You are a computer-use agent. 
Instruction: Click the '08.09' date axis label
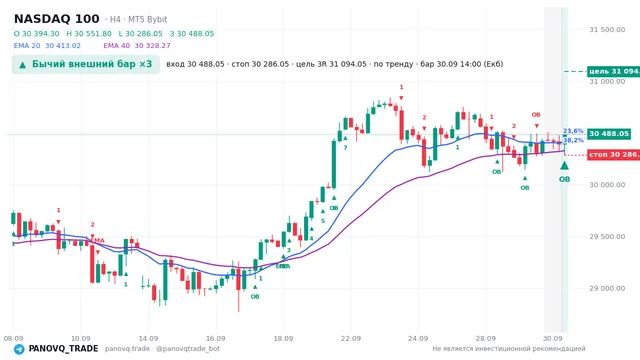[13, 338]
